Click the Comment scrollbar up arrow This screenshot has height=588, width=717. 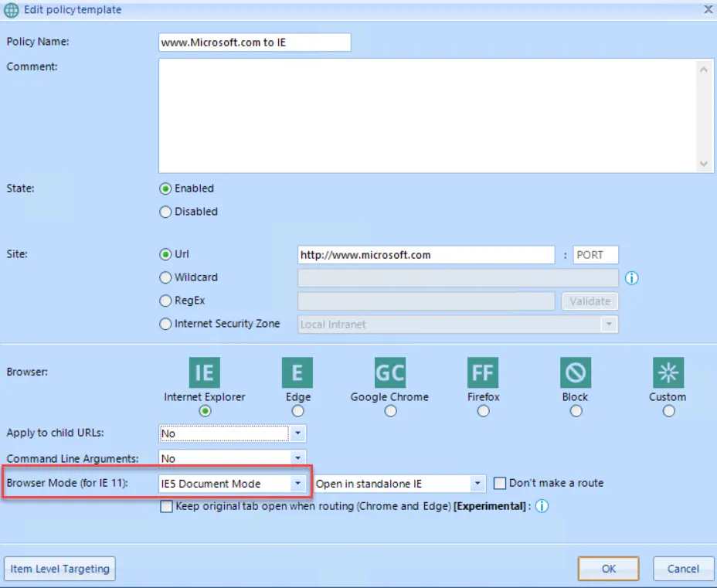pyautogui.click(x=704, y=70)
